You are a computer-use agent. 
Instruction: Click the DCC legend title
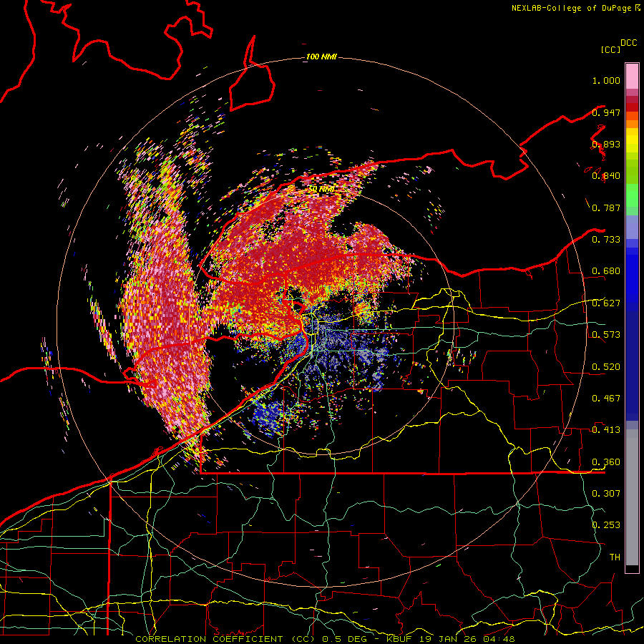pos(629,43)
